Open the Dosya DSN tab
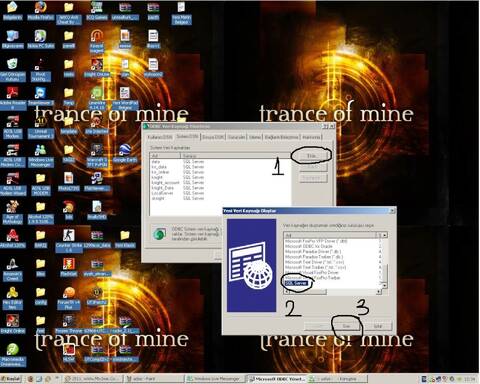The image size is (480, 384). (x=213, y=137)
